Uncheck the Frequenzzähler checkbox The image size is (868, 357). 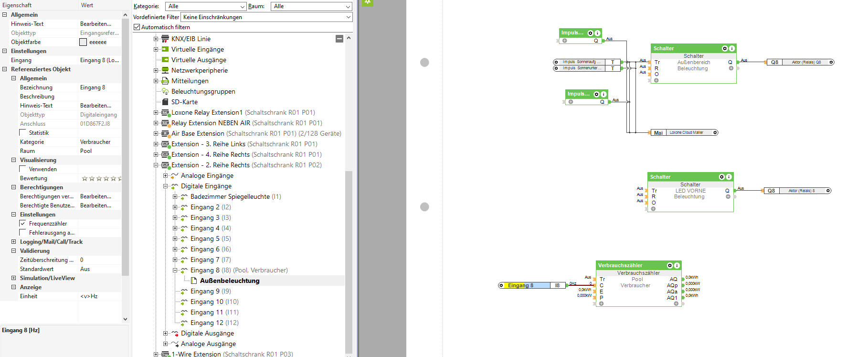click(22, 224)
